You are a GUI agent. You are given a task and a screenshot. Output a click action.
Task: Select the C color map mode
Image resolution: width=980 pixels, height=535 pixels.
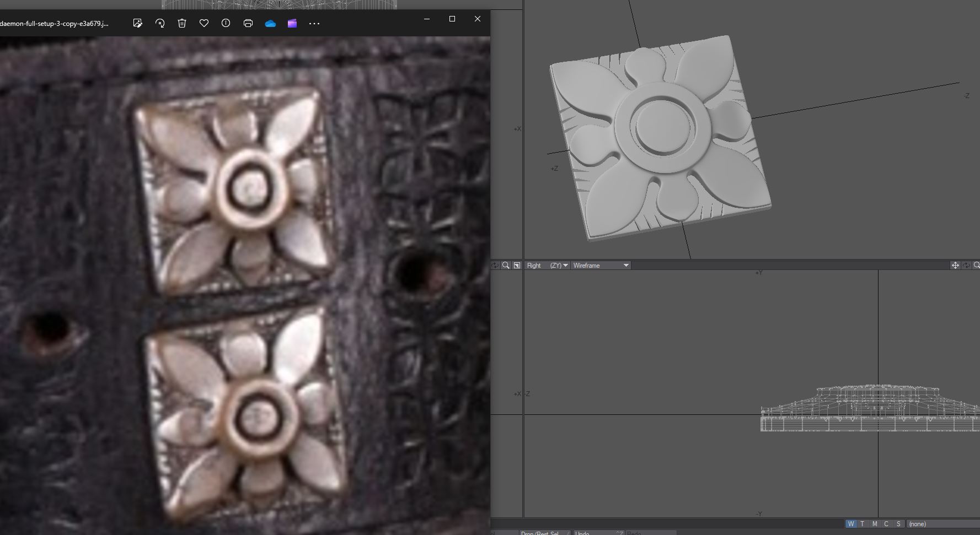click(886, 524)
